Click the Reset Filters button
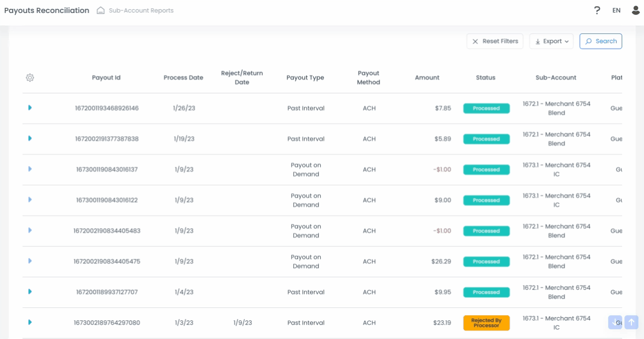This screenshot has width=644, height=339. point(495,41)
